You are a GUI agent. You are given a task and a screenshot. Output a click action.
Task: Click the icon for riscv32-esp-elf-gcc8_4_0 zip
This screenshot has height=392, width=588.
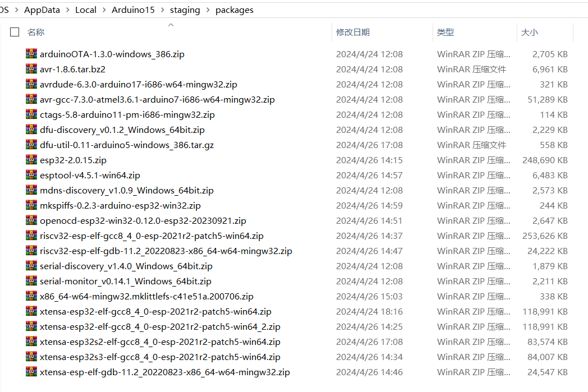click(31, 236)
